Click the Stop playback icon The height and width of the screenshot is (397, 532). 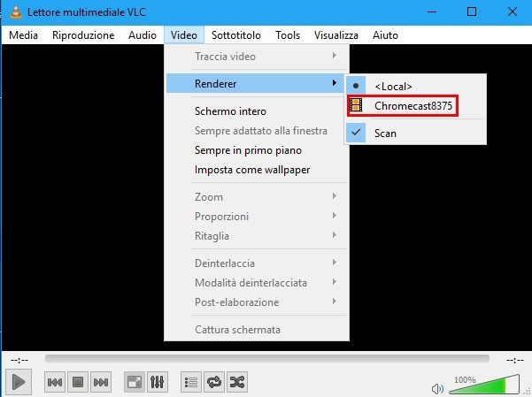point(77,383)
